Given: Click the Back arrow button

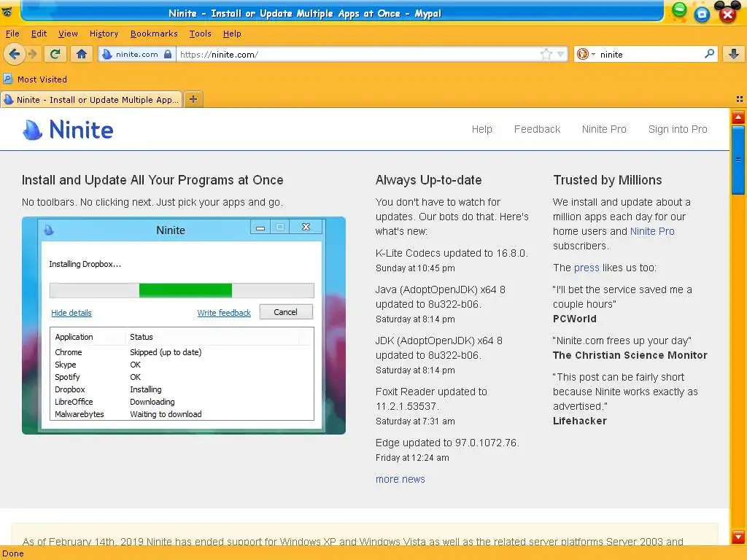Looking at the screenshot, I should [15, 54].
